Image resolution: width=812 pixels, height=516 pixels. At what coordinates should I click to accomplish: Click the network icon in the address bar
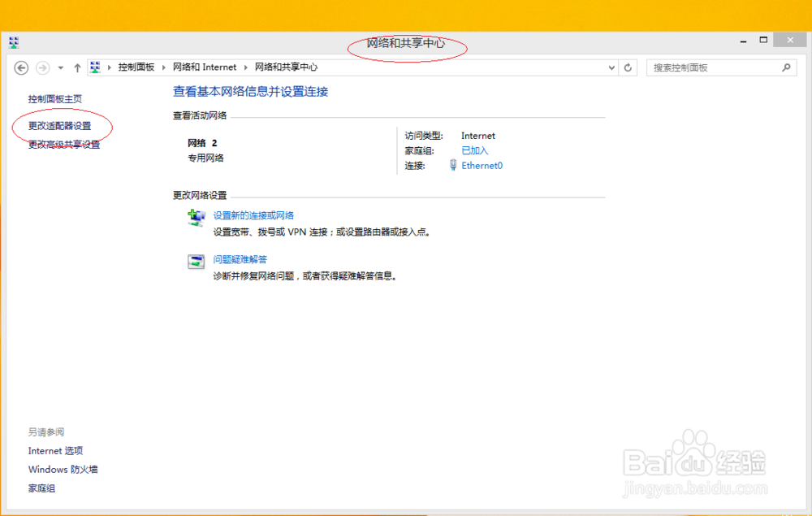point(95,67)
